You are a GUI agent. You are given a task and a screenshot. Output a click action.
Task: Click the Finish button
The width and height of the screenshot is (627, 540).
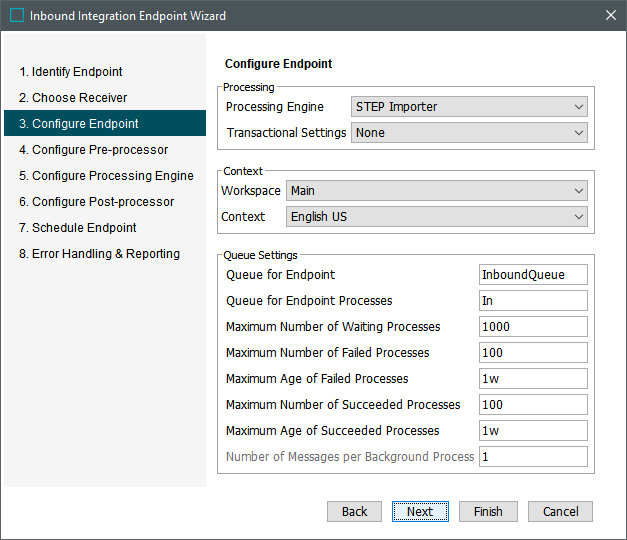pyautogui.click(x=488, y=512)
